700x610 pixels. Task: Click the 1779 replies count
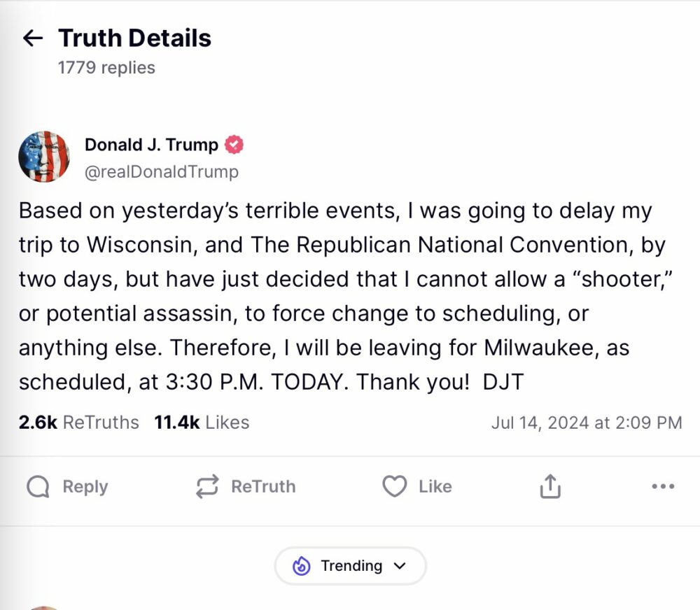point(106,68)
